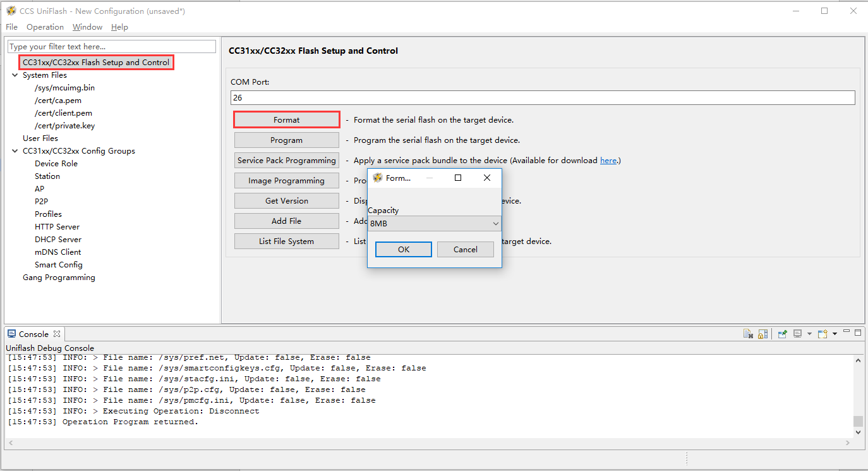The height and width of the screenshot is (471, 868).
Task: Select the DHCP Server config group
Action: tap(58, 240)
